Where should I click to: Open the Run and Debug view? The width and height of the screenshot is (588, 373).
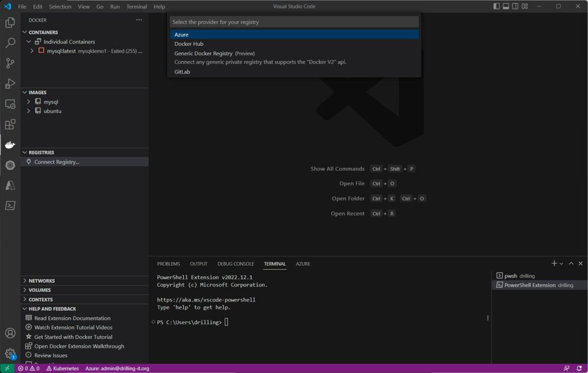click(x=9, y=83)
